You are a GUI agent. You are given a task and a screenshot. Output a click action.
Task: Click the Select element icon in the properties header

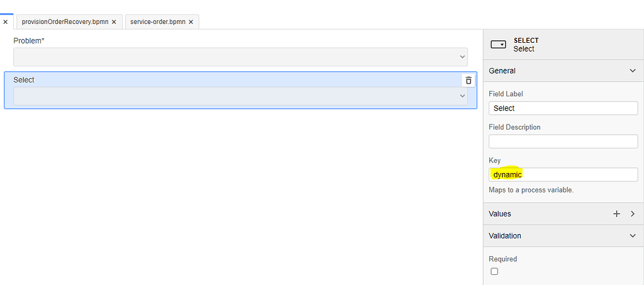coord(498,45)
